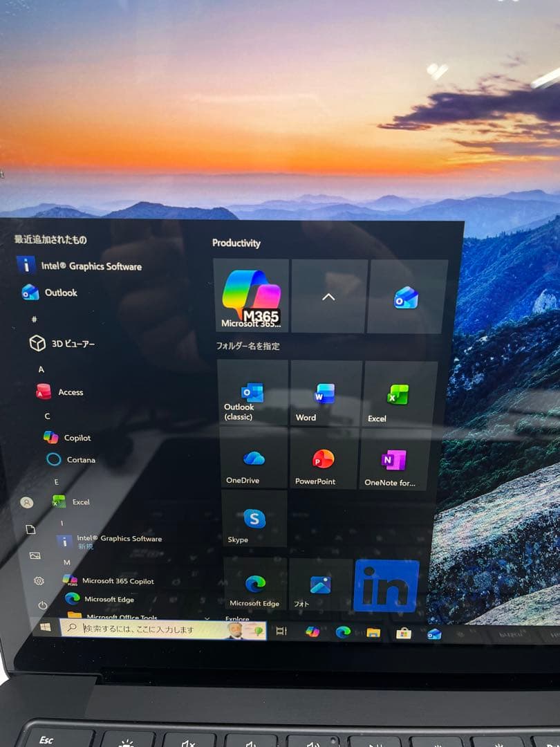The width and height of the screenshot is (560, 747).
Task: Jump to letter E section header
Action: click(x=56, y=482)
